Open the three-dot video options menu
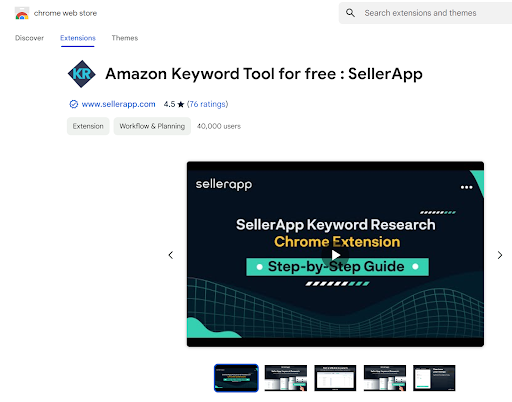The height and width of the screenshot is (402, 512). pyautogui.click(x=466, y=187)
